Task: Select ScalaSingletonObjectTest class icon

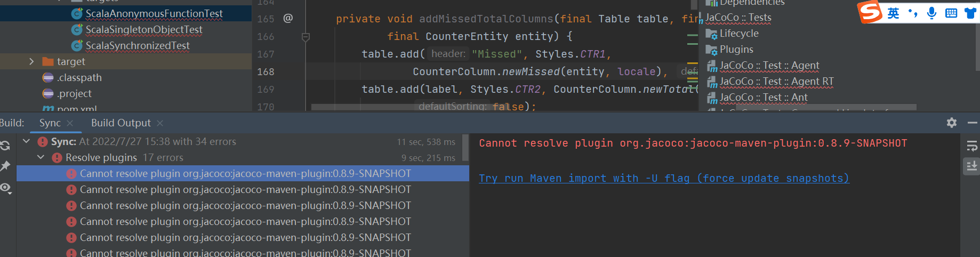Action: tap(77, 30)
